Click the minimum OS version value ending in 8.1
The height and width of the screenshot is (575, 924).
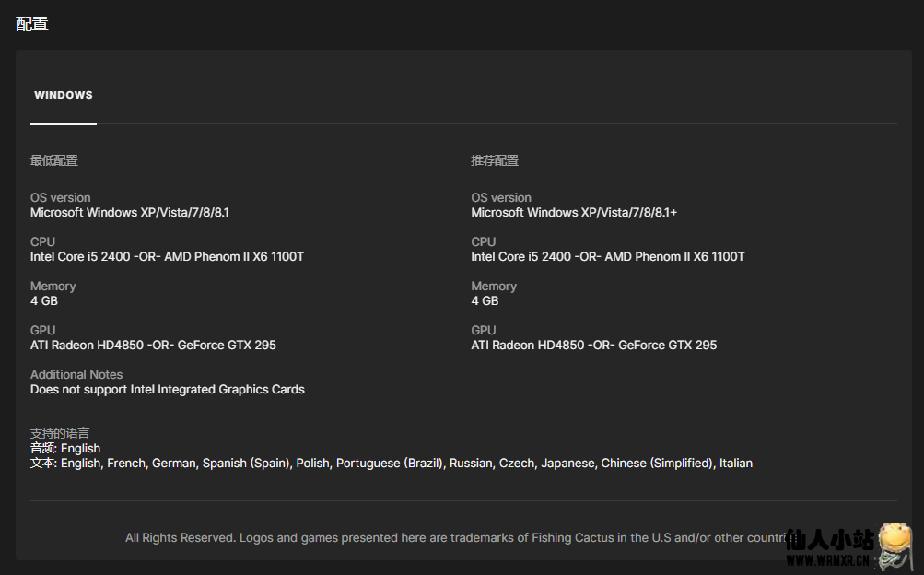point(130,213)
